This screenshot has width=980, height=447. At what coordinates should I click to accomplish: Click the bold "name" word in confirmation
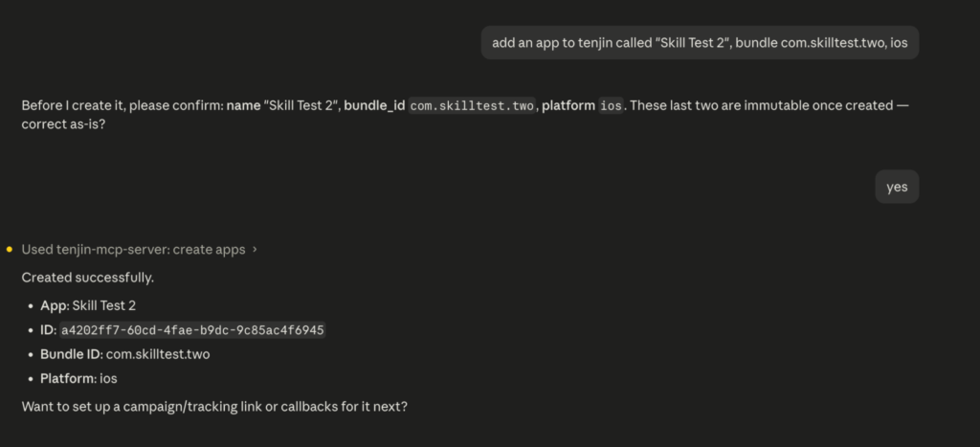(243, 105)
